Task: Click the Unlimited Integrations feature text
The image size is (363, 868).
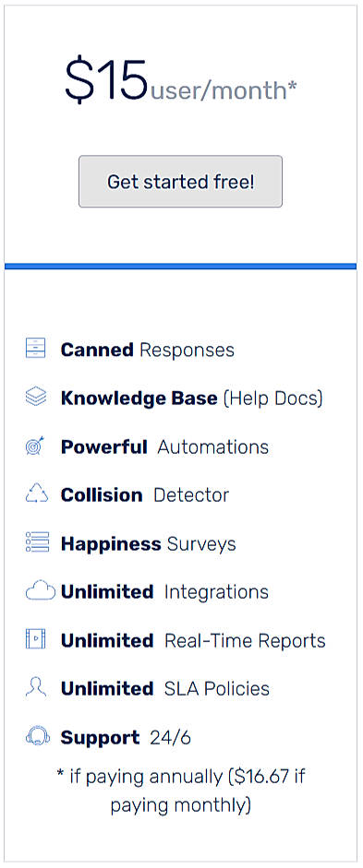Action: 164,592
